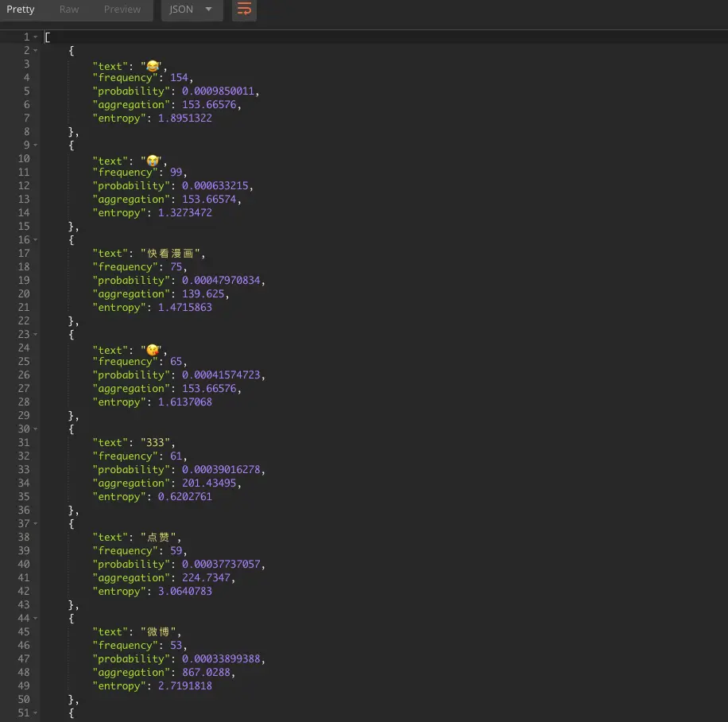The image size is (728, 722).
Task: Click the probability value 0.0009850011
Action: coord(218,91)
